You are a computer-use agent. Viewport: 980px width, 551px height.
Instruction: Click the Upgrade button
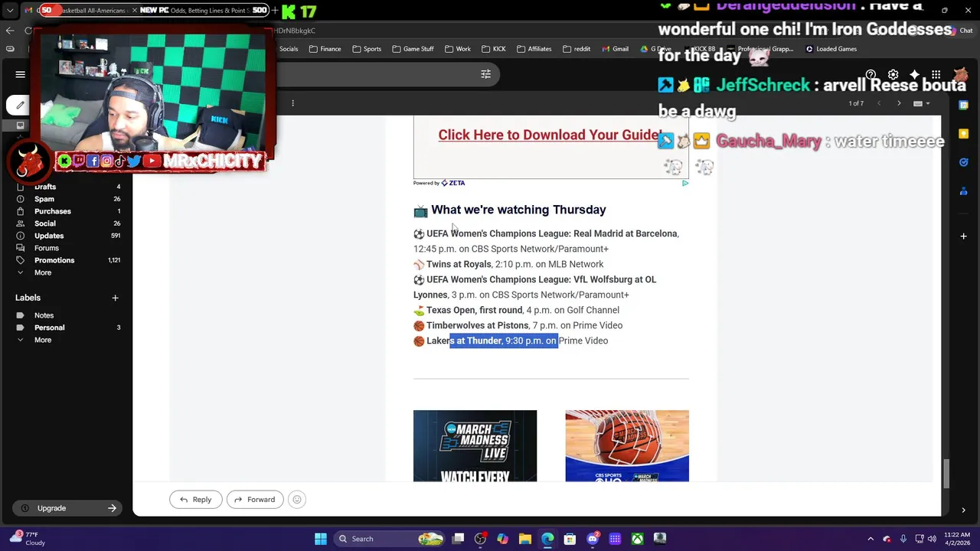point(67,508)
